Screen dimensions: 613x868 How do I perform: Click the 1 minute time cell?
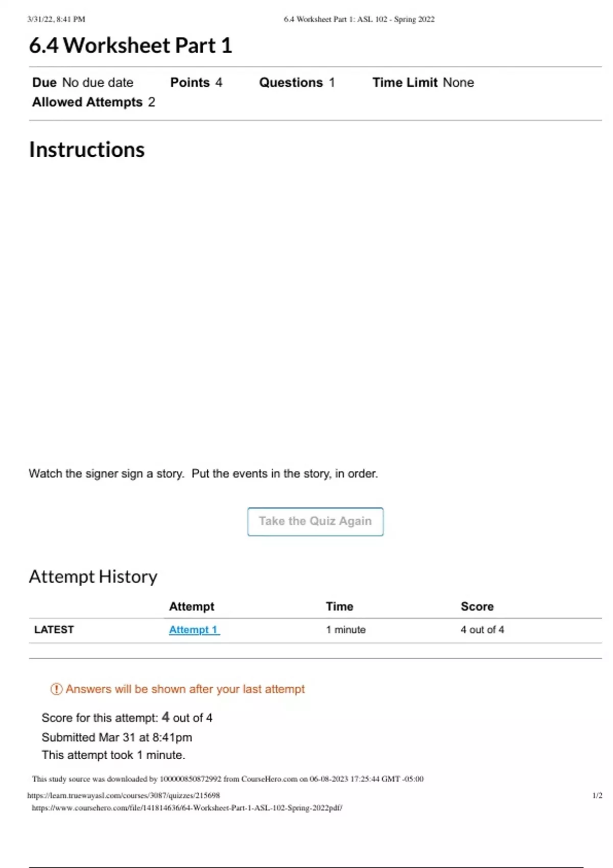point(346,630)
